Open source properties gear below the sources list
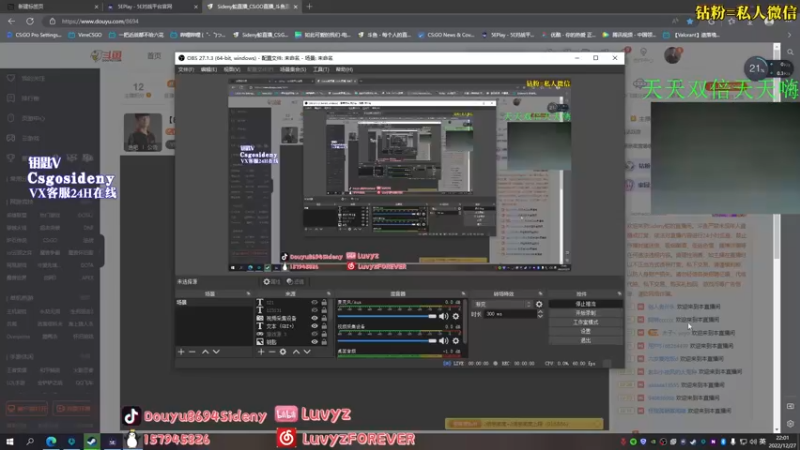800x450 pixels. 283,352
